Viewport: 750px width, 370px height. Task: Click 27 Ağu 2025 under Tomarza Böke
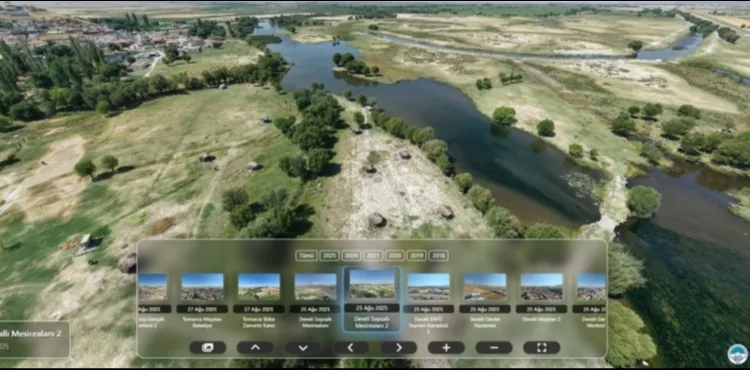click(259, 309)
